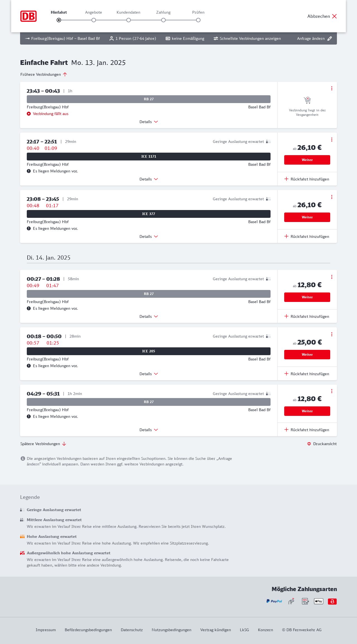Open three-dot menu for ICE 205 connection
Viewport: 357px width, 644px height.
click(332, 334)
